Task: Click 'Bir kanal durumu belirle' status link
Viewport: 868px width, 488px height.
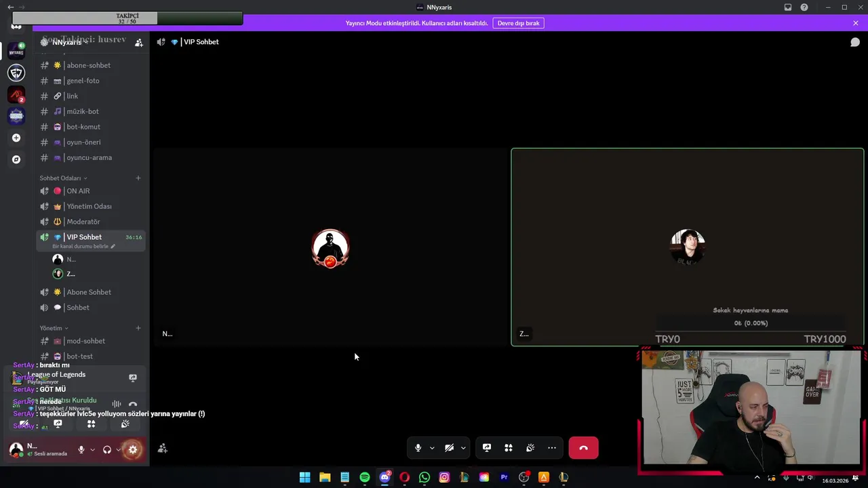Action: [x=83, y=246]
